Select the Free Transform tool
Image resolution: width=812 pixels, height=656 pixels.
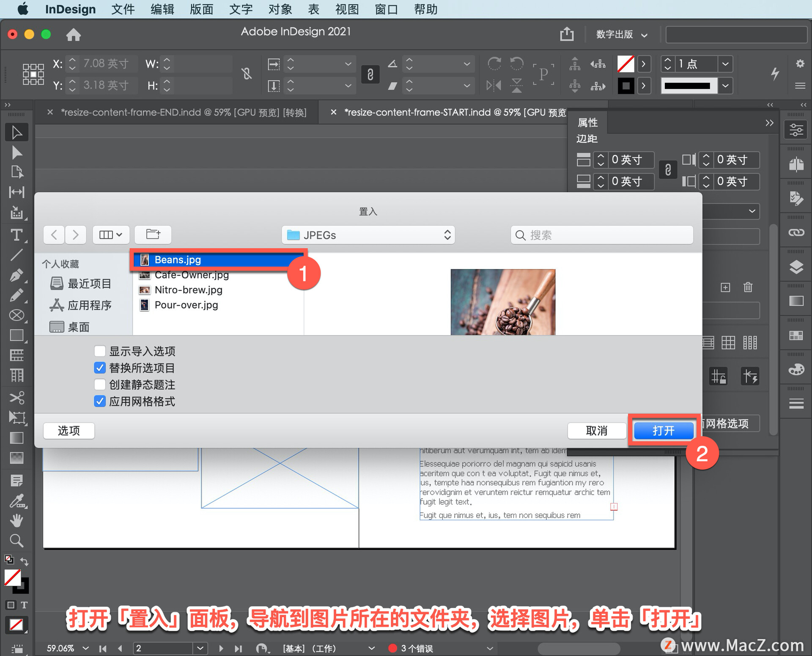[x=16, y=418]
